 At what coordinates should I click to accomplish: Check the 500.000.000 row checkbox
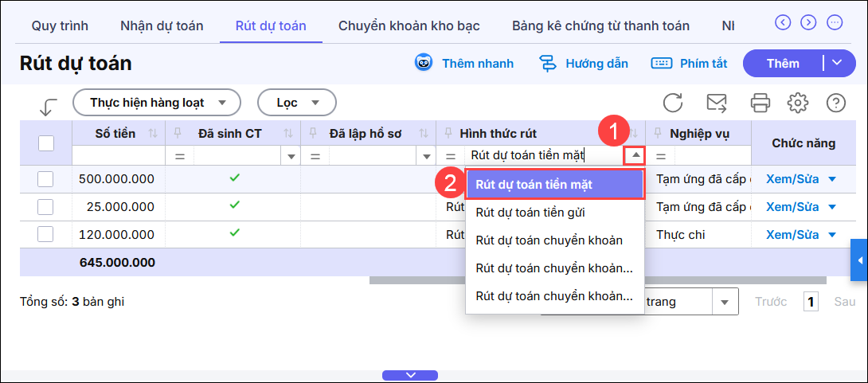45,179
